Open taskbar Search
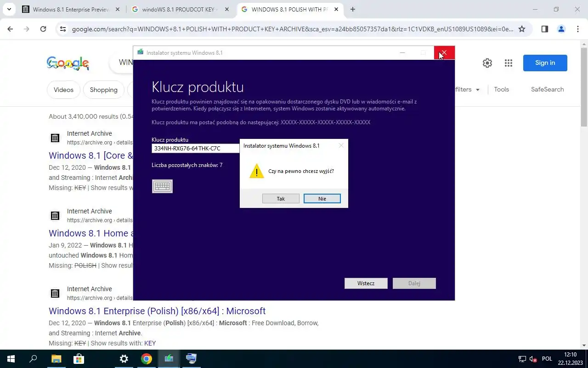This screenshot has width=588, height=368. point(33,359)
